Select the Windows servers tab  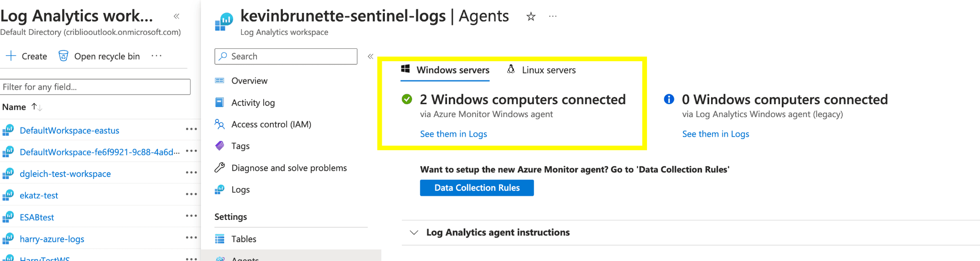[445, 70]
